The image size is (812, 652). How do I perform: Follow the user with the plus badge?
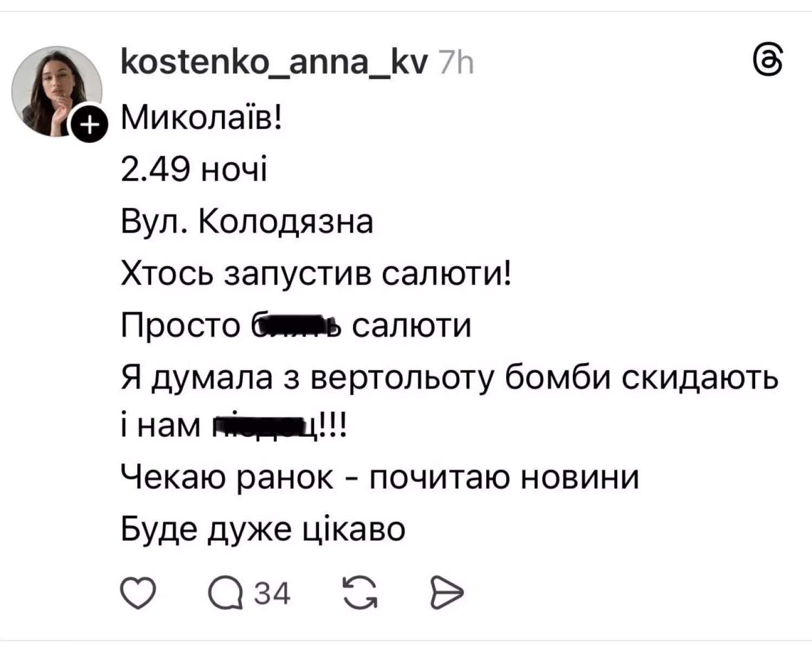(88, 123)
